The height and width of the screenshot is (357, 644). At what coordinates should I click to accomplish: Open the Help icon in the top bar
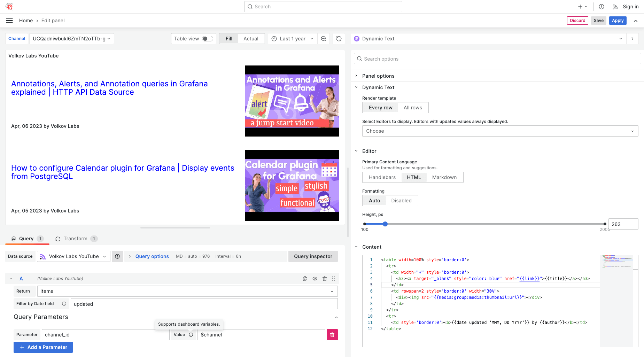(601, 6)
